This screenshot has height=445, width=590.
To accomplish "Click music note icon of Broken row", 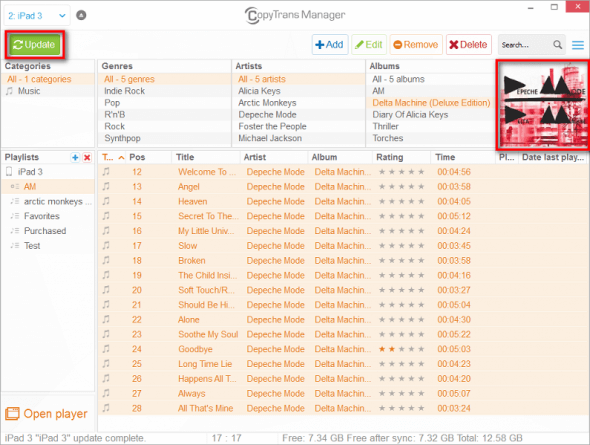I will pyautogui.click(x=106, y=260).
